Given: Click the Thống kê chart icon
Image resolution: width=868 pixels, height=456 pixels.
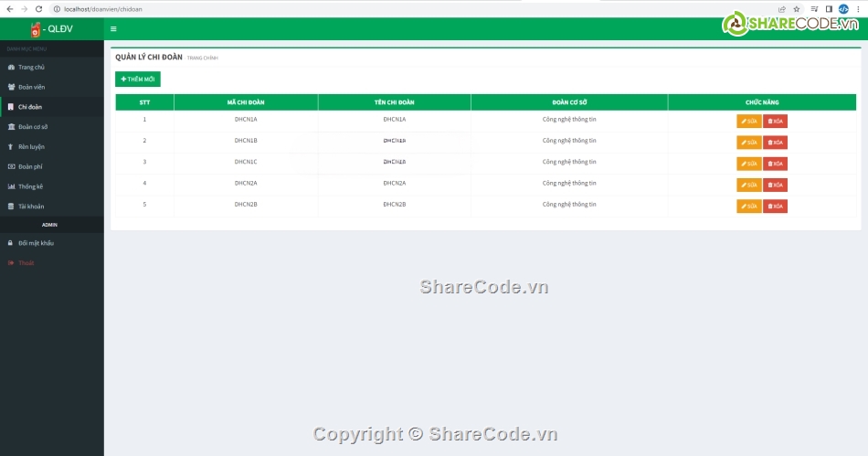Looking at the screenshot, I should 11,186.
